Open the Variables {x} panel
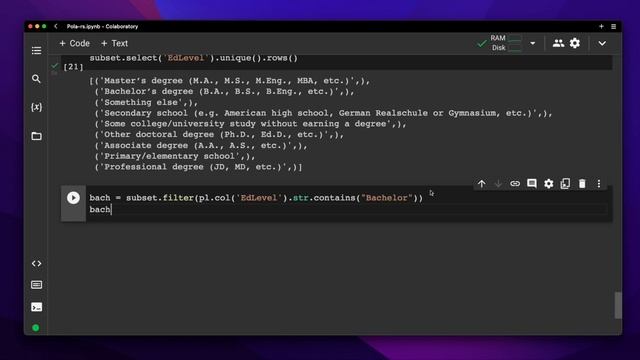The width and height of the screenshot is (640, 360). (36, 107)
